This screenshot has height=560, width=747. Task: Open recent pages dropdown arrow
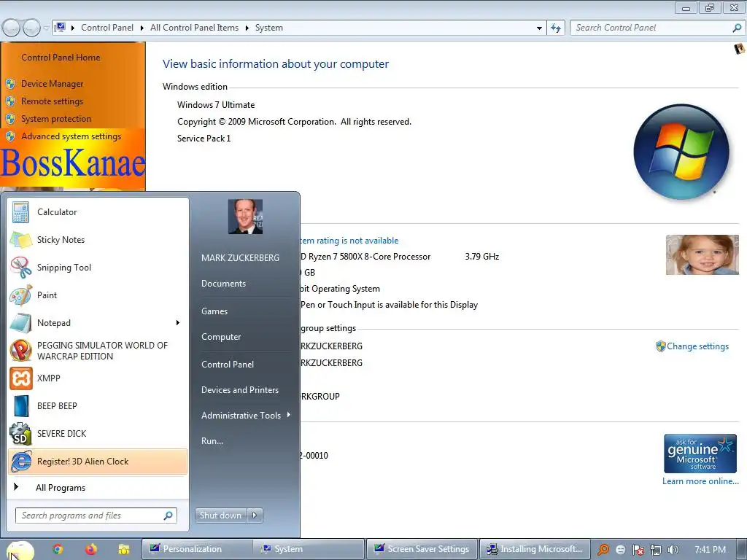(x=46, y=28)
